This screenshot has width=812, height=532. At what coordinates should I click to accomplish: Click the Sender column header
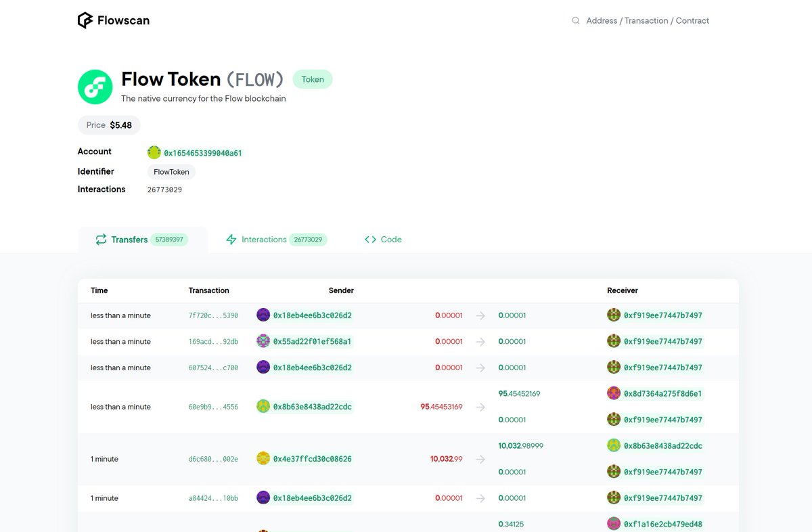341,290
